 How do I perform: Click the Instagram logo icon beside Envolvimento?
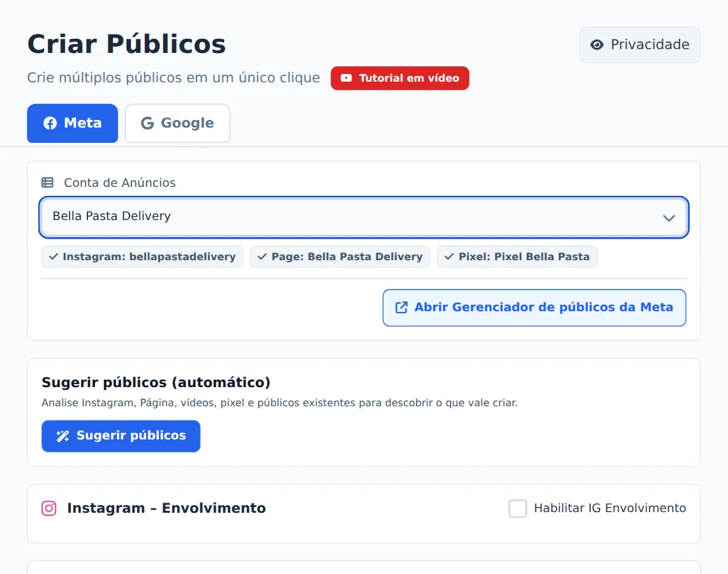point(48,508)
